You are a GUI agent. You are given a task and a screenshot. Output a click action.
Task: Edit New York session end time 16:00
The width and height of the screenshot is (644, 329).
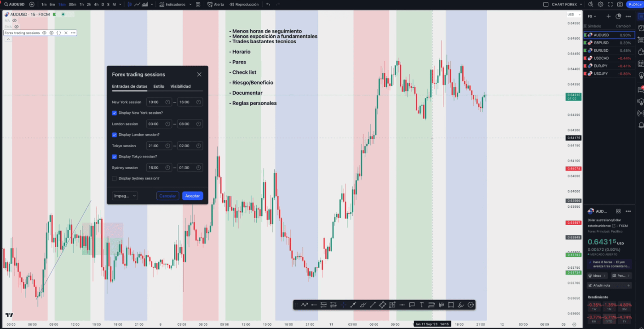190,102
